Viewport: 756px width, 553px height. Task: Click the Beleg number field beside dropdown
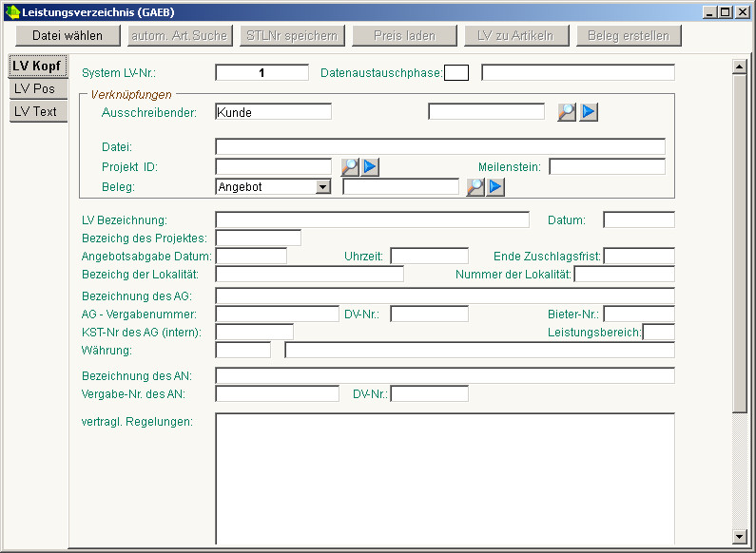coord(400,186)
